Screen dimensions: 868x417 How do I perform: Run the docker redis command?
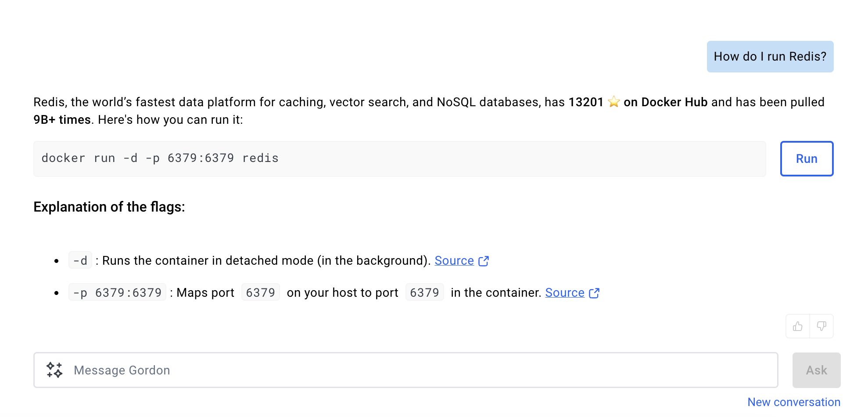pyautogui.click(x=807, y=158)
